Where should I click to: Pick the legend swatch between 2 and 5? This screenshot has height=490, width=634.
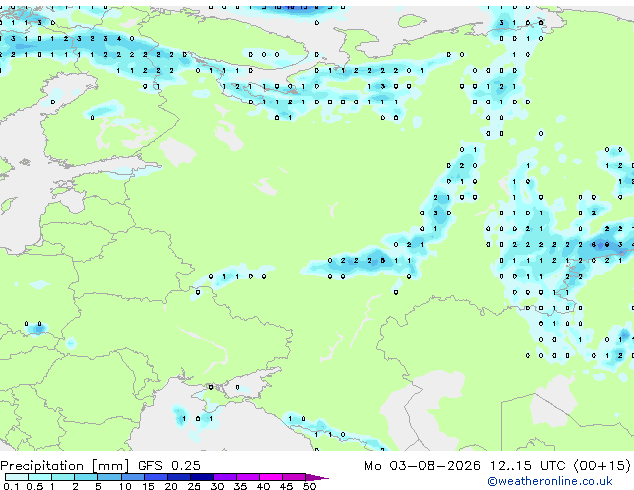pos(86,477)
